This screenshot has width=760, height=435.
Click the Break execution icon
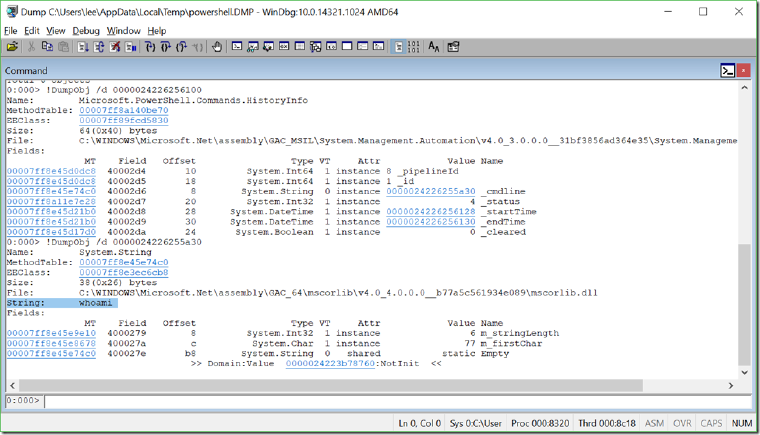131,47
